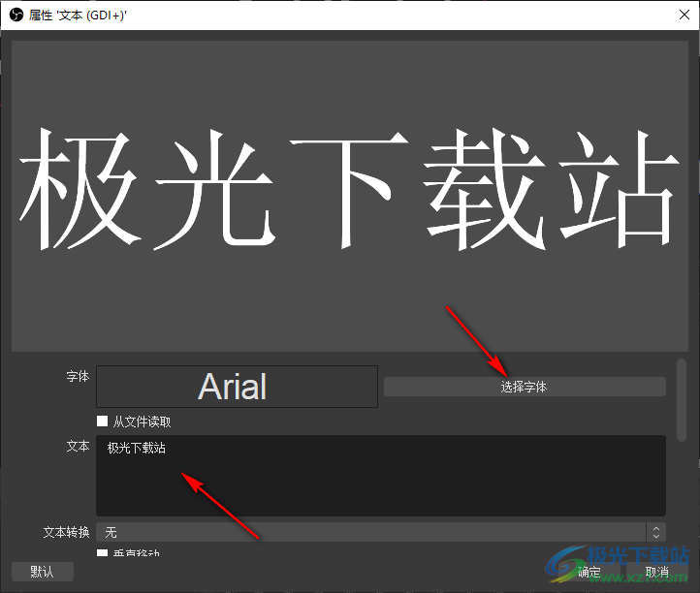700x593 pixels.
Task: Enable the 从文件读取 checkbox
Action: (102, 421)
